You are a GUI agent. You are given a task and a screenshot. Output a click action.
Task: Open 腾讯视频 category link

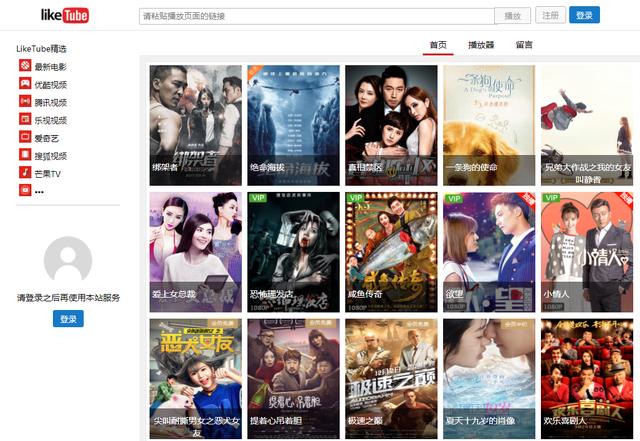[50, 102]
